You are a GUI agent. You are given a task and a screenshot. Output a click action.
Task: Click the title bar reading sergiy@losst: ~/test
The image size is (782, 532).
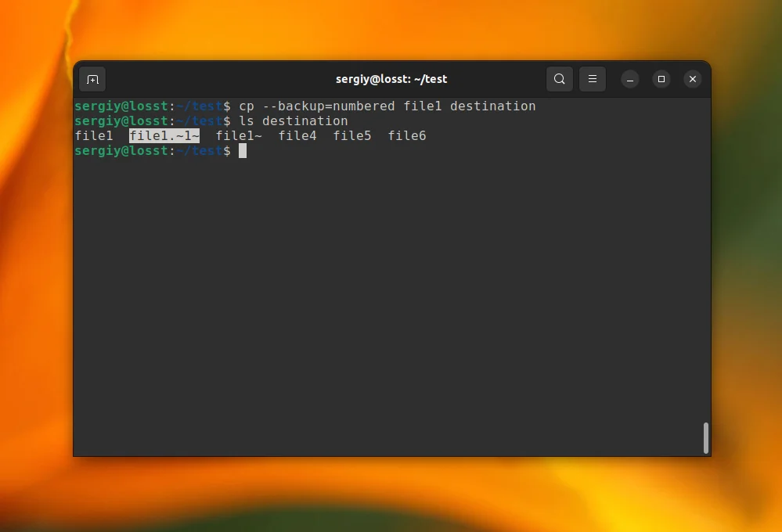point(391,79)
